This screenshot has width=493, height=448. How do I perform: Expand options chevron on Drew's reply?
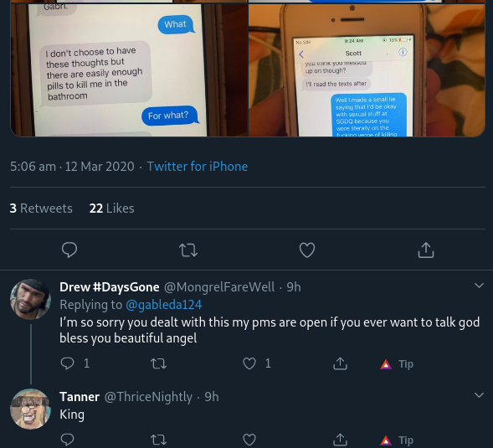tap(479, 286)
